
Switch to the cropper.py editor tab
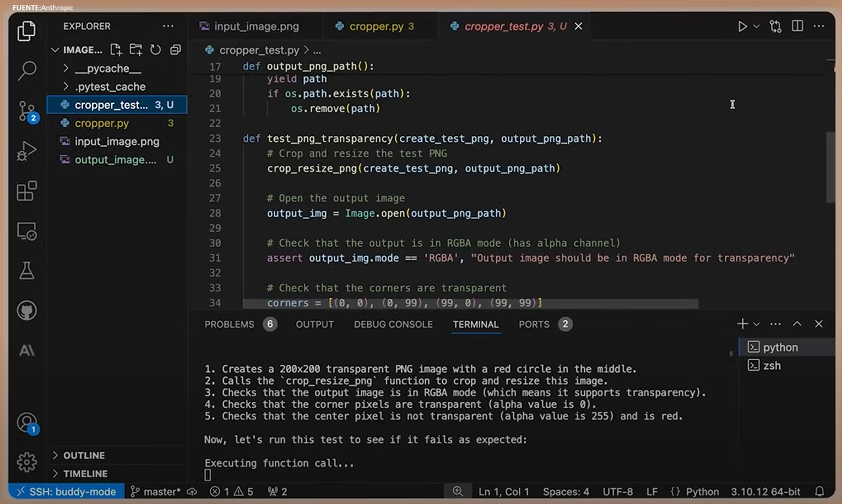376,26
